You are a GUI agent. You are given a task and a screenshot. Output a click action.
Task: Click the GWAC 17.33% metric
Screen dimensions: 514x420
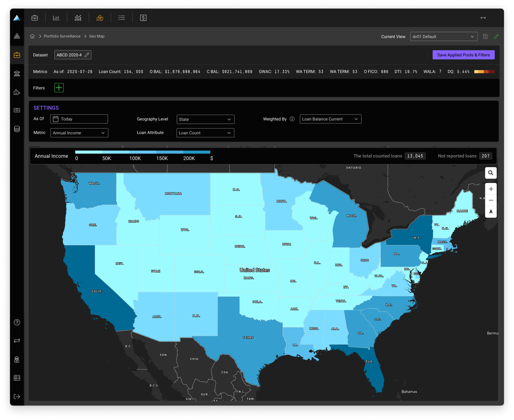coord(274,72)
